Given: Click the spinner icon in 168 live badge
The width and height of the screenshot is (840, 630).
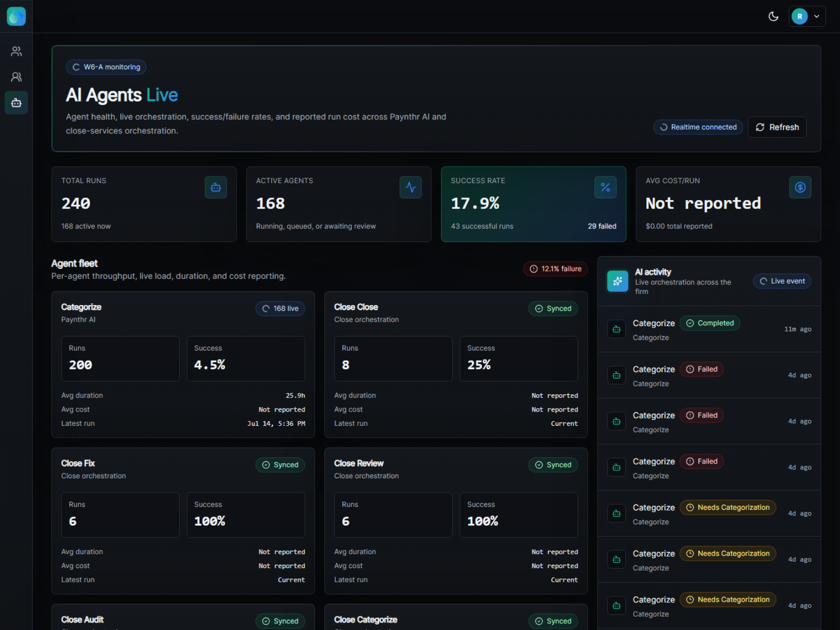Looking at the screenshot, I should [x=266, y=309].
